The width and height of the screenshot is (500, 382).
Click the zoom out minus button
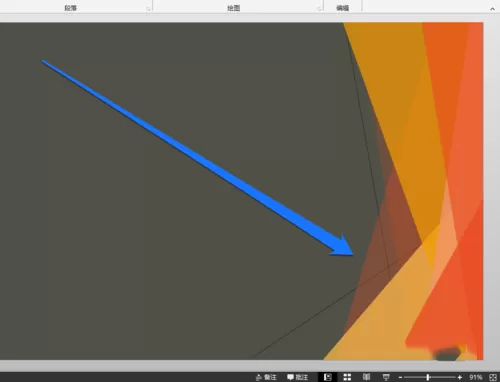tap(400, 377)
